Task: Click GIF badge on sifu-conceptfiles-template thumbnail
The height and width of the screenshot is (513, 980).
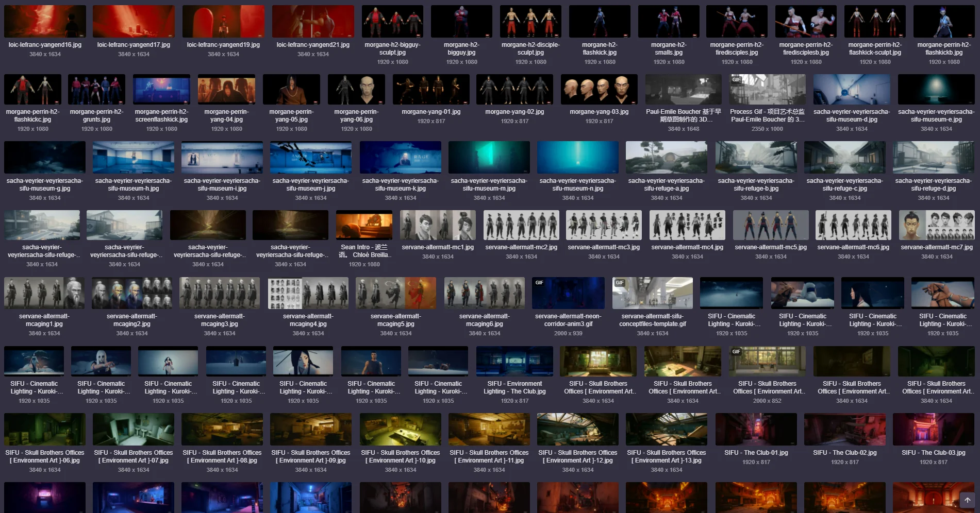Action: pos(620,283)
